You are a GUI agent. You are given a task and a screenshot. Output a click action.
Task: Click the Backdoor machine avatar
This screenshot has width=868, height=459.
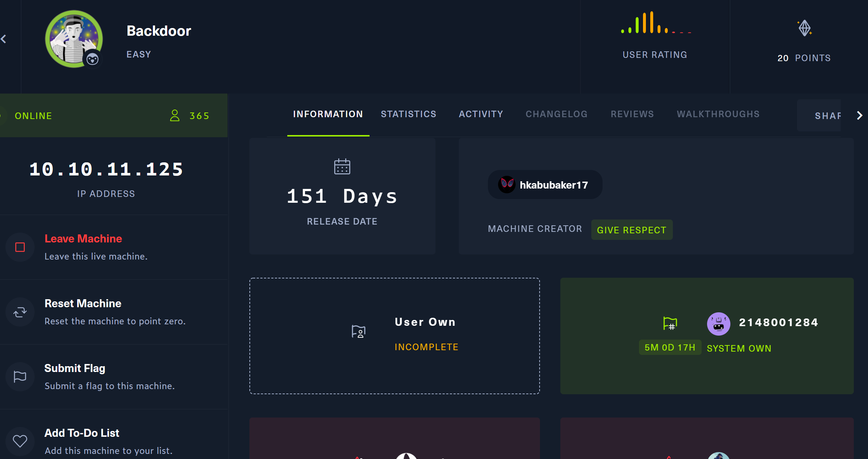(x=74, y=39)
